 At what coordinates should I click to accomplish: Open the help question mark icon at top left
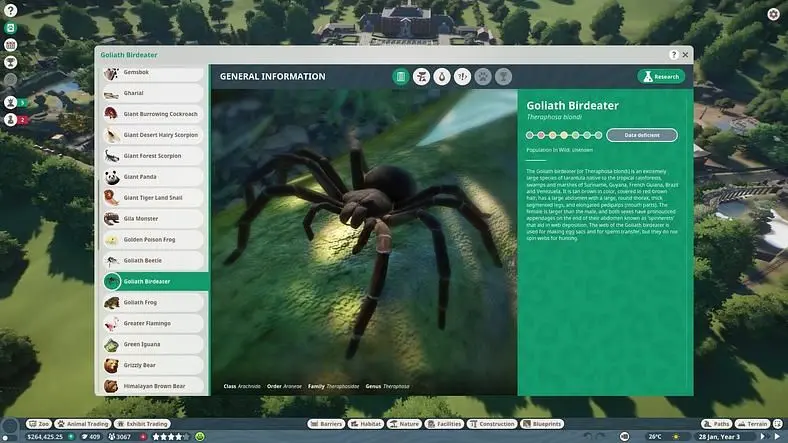10,10
